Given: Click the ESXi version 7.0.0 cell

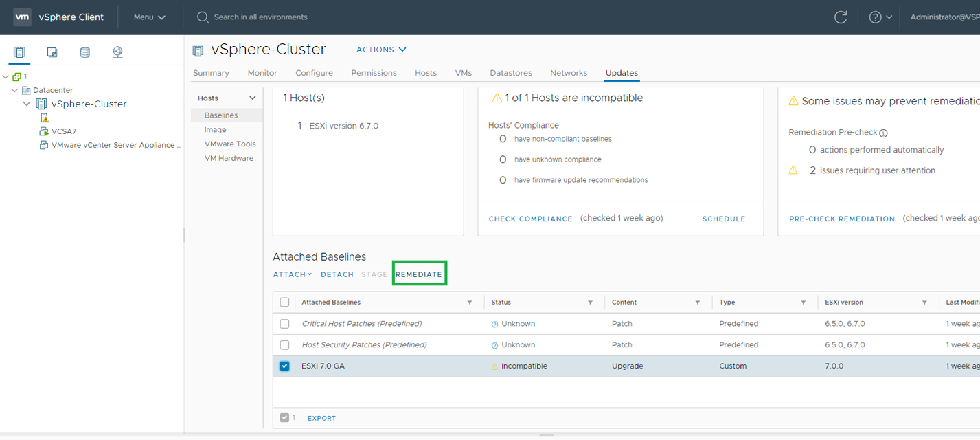Looking at the screenshot, I should 835,366.
